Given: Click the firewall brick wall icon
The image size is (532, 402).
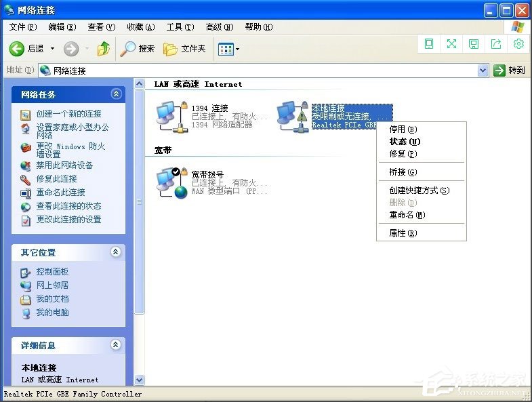Looking at the screenshot, I should point(26,148).
